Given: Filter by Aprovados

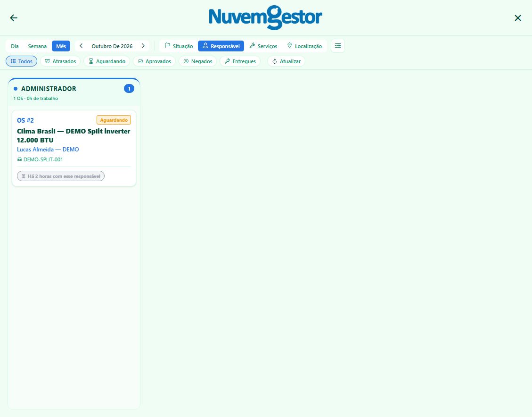Looking at the screenshot, I should pyautogui.click(x=155, y=61).
